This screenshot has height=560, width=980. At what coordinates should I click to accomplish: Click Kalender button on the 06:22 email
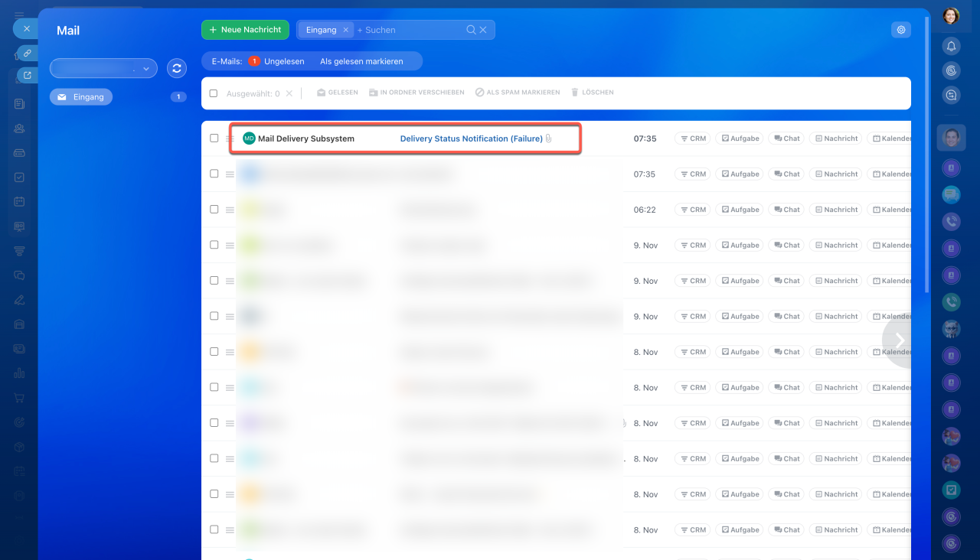[x=890, y=210]
